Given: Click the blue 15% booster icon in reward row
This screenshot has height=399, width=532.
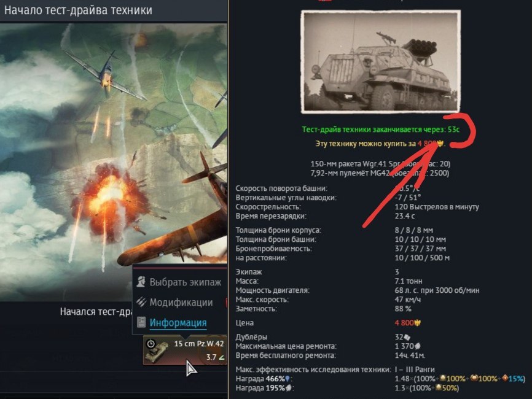Looking at the screenshot, I should point(505,378).
